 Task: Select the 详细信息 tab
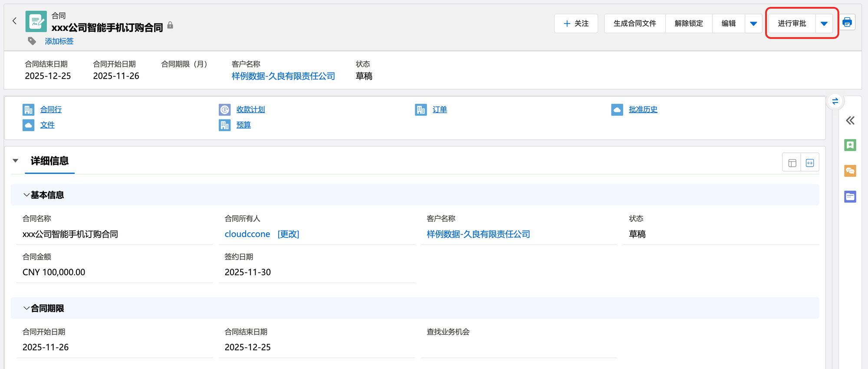coord(49,161)
